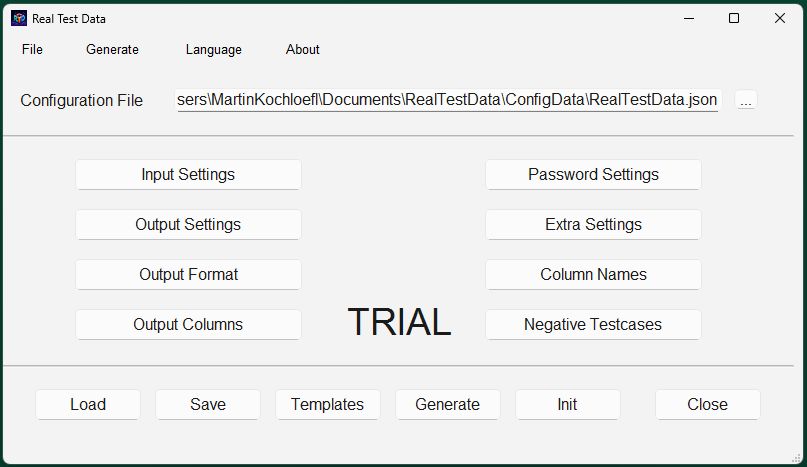807x467 pixels.
Task: Open Negative Testcases settings
Action: 593,324
